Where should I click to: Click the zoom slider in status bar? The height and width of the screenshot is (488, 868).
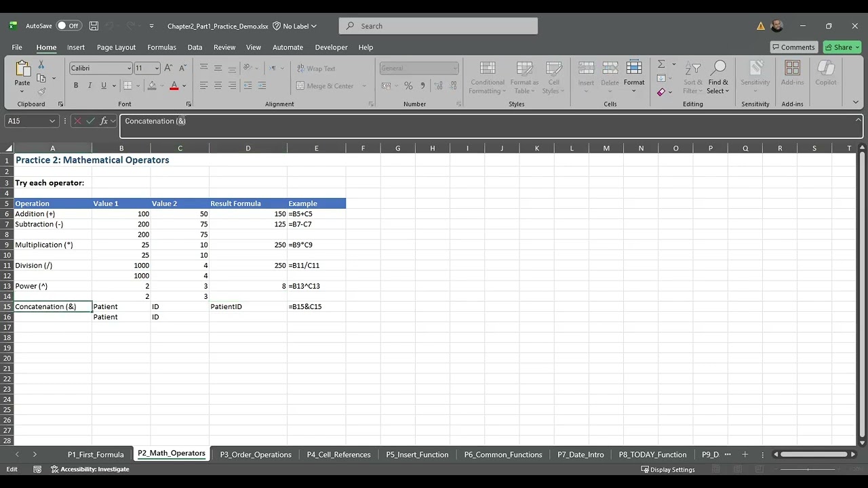pos(807,469)
